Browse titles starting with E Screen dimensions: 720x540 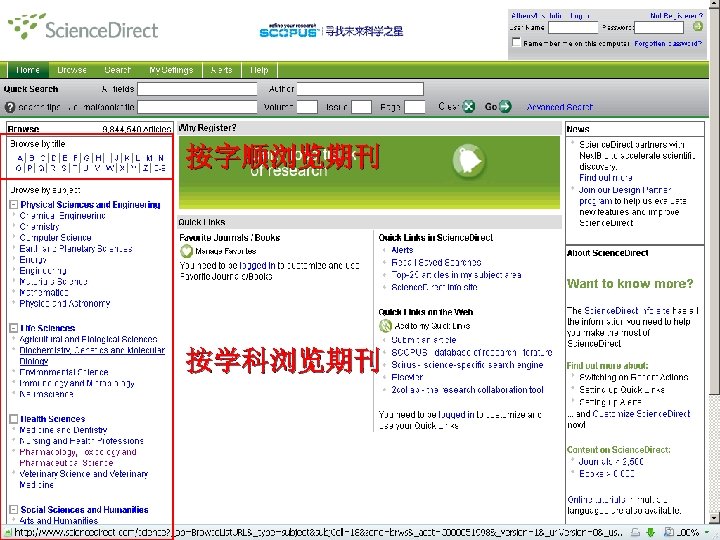tap(65, 158)
